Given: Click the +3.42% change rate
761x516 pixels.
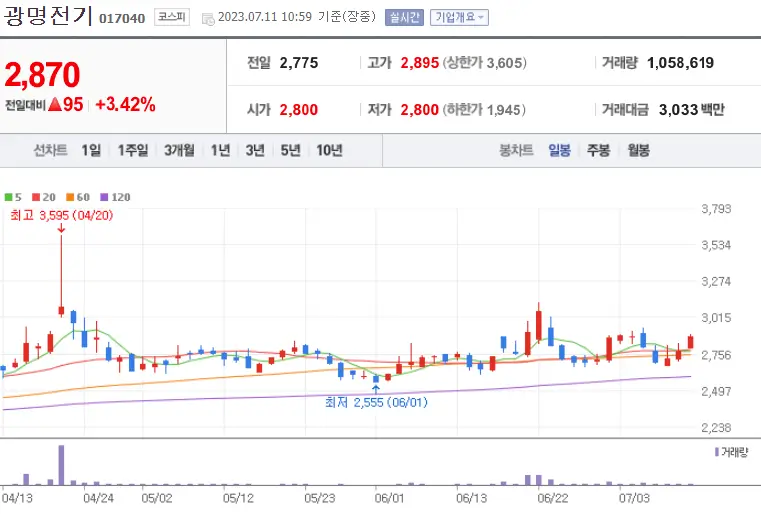Looking at the screenshot, I should click(x=125, y=104).
